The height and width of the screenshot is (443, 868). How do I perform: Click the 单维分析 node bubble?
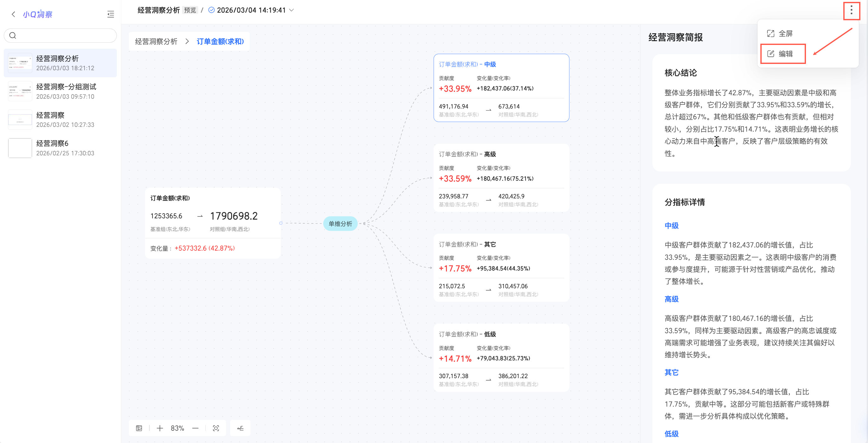coord(340,224)
